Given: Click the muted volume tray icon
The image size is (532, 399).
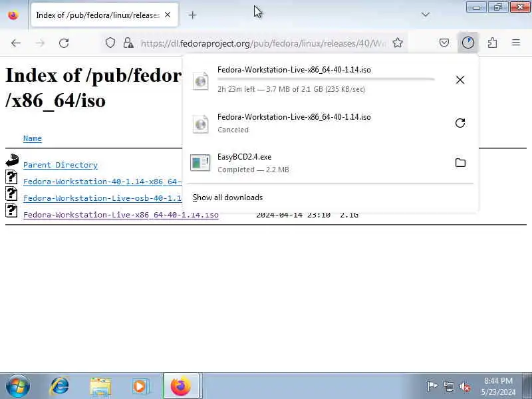Looking at the screenshot, I should [x=465, y=387].
